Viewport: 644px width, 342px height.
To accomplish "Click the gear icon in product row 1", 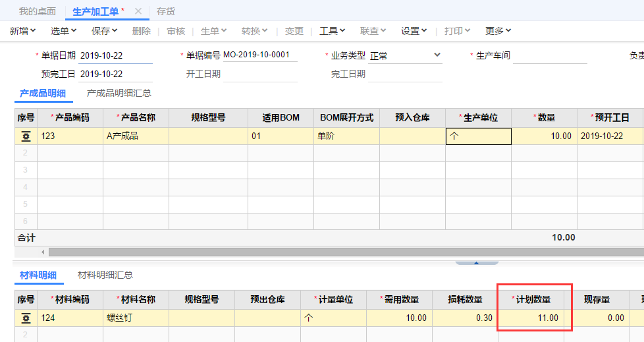I will pyautogui.click(x=26, y=136).
